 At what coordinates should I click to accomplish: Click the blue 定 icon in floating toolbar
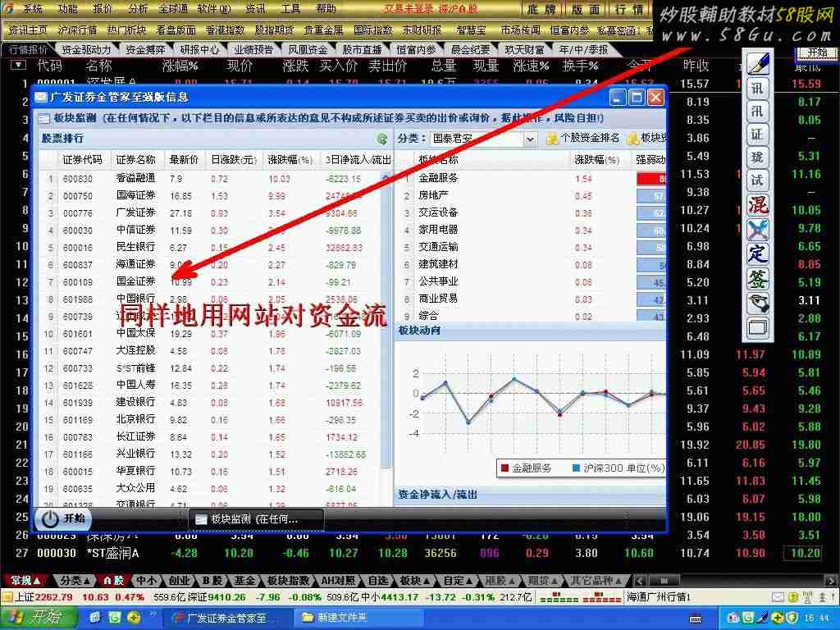click(758, 253)
